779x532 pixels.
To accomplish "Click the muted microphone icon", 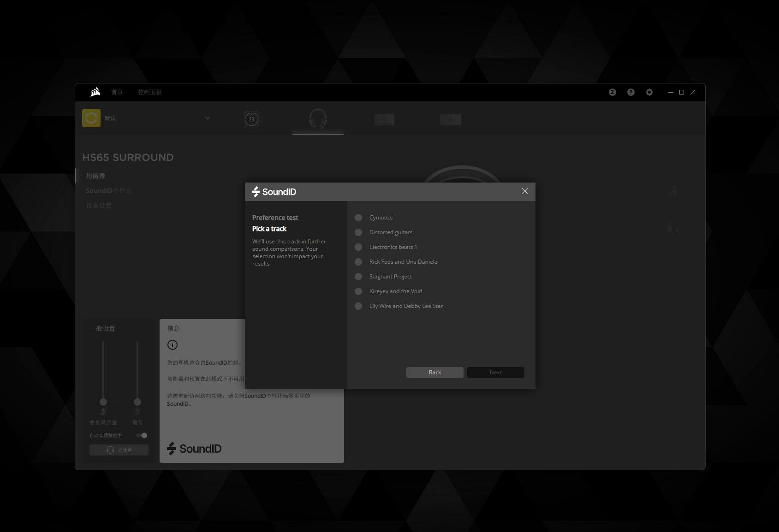I will coord(103,412).
